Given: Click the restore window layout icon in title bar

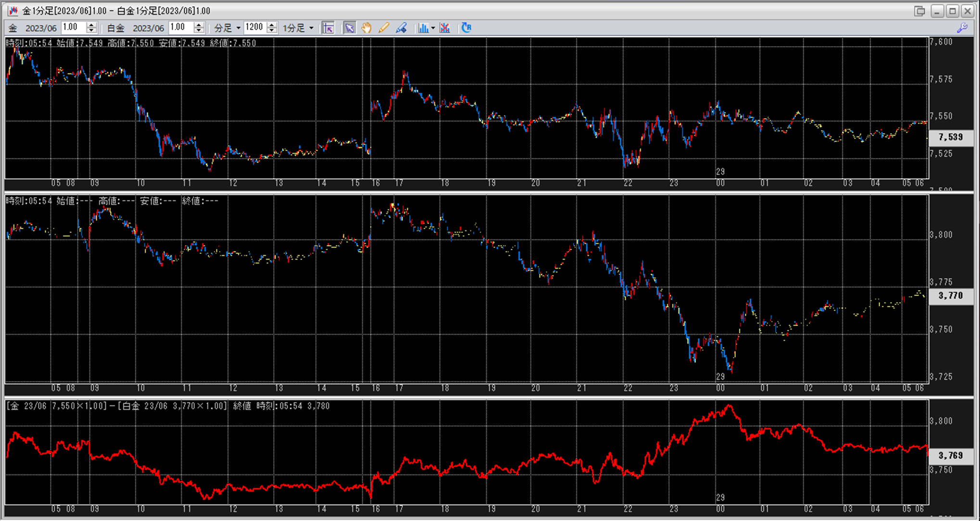Looking at the screenshot, I should (x=919, y=11).
